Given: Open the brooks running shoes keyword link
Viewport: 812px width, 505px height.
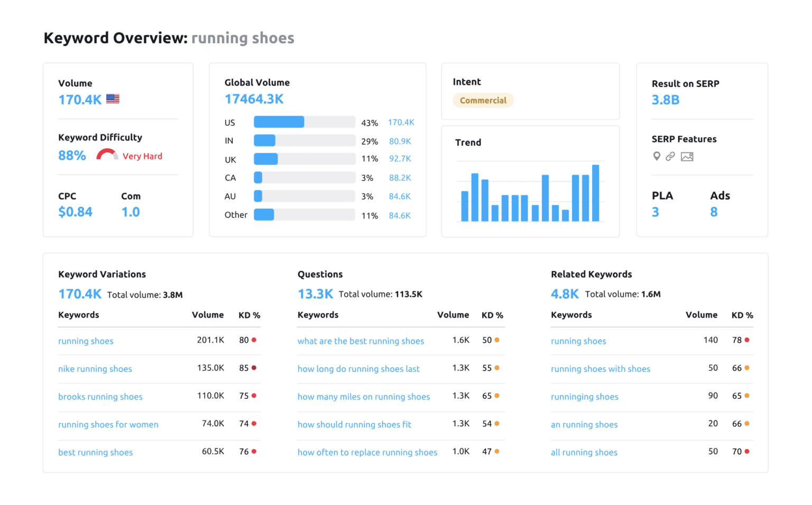Looking at the screenshot, I should [100, 397].
